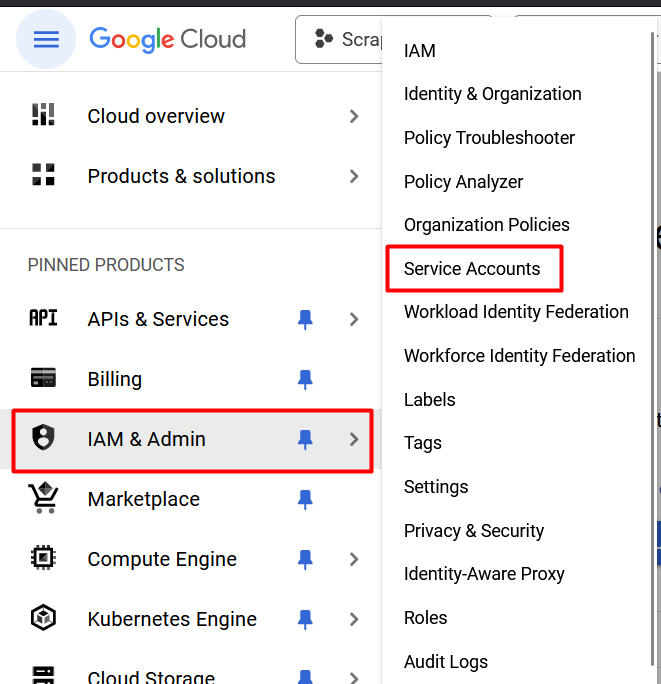This screenshot has width=661, height=684.
Task: Open the Scrap project dropdown
Action: pos(339,40)
